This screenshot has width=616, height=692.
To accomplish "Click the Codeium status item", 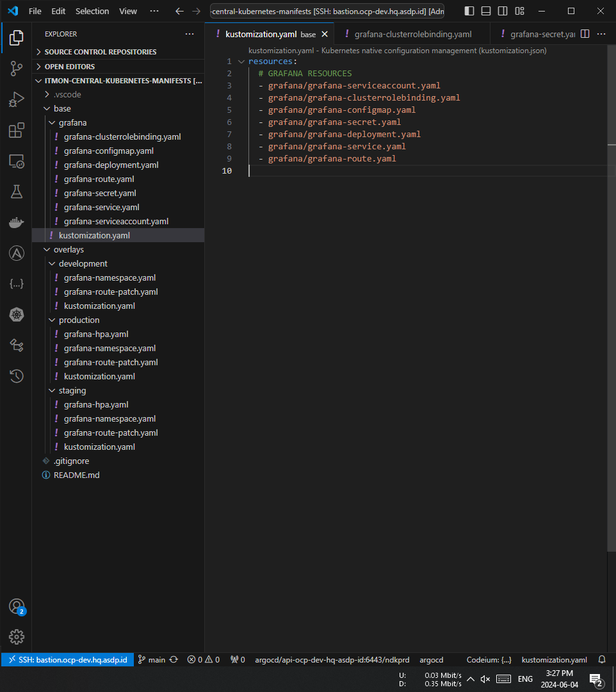I will [x=489, y=660].
